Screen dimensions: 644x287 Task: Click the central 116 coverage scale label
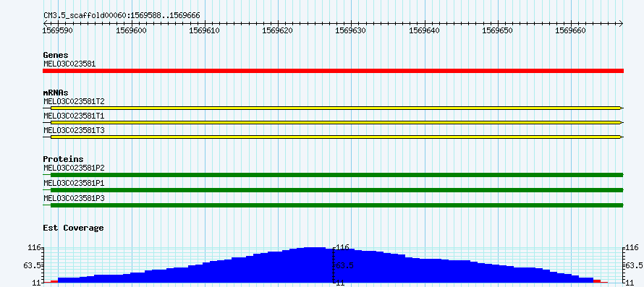(342, 248)
